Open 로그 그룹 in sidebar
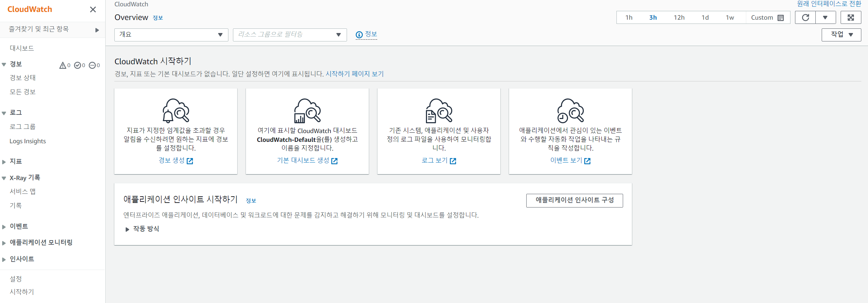Image resolution: width=868 pixels, height=303 pixels. pos(23,126)
